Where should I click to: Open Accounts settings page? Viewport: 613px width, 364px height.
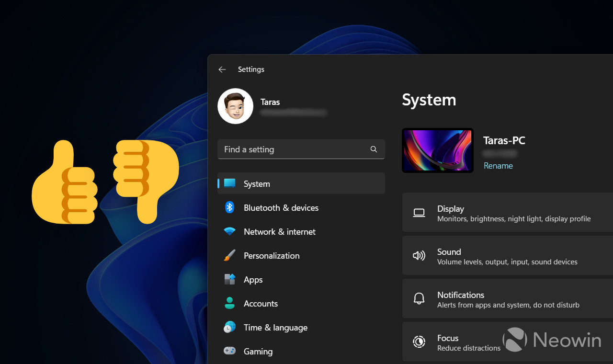click(301, 303)
